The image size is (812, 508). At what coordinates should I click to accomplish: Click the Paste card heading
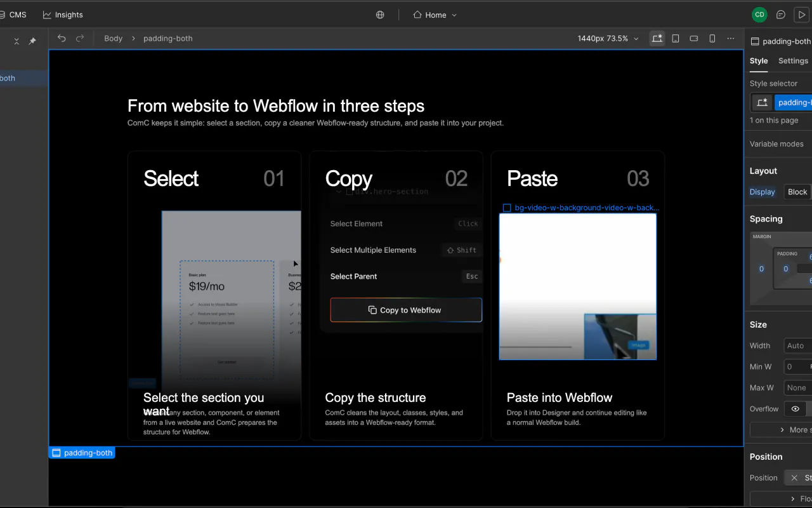532,178
